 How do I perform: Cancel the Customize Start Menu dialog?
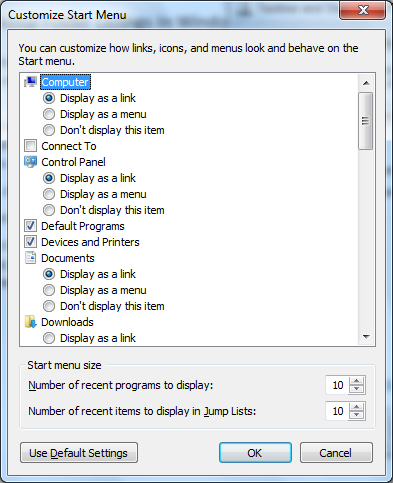pos(336,453)
